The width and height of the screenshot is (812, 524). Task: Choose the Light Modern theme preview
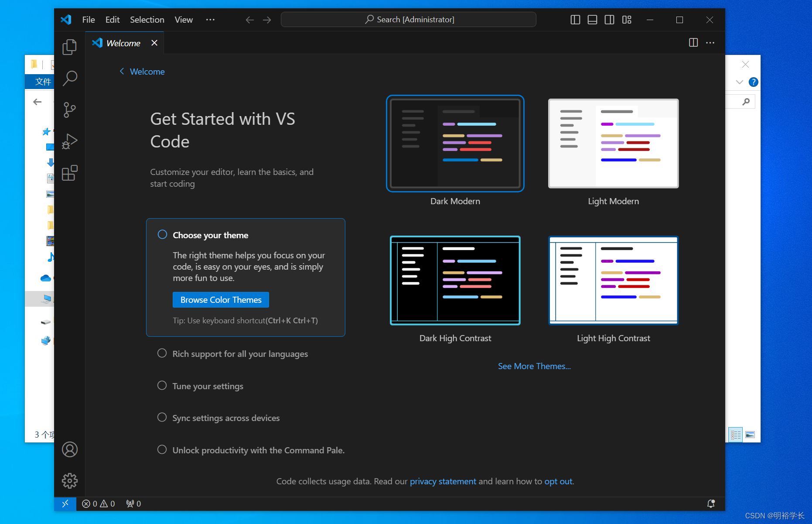[x=613, y=144]
